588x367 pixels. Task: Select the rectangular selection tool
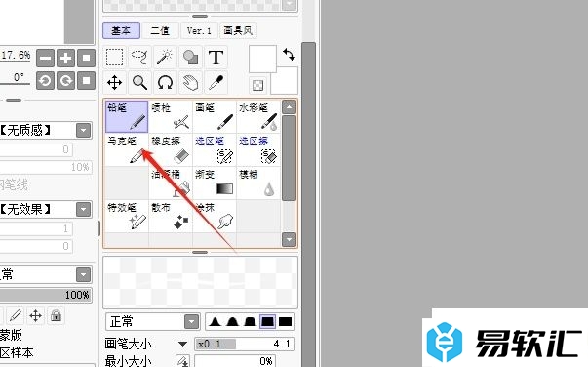click(x=115, y=58)
